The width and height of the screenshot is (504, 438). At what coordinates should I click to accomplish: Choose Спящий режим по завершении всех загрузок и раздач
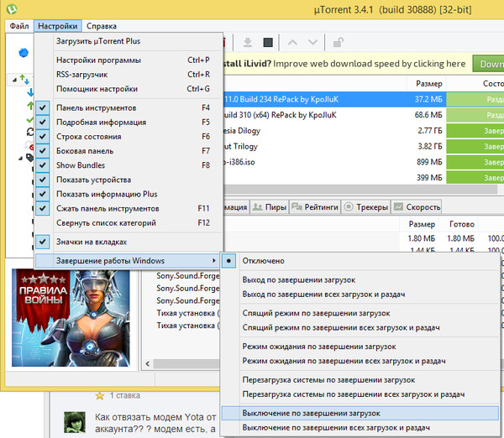click(360, 327)
